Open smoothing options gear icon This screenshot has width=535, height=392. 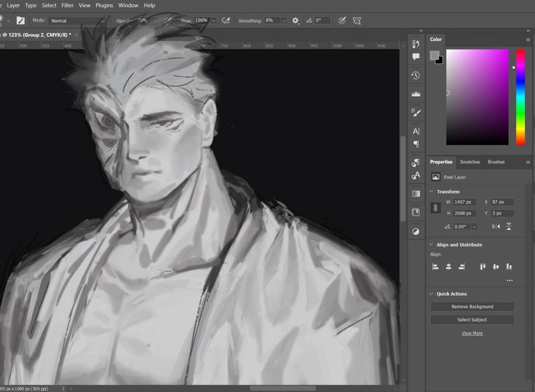coord(295,20)
